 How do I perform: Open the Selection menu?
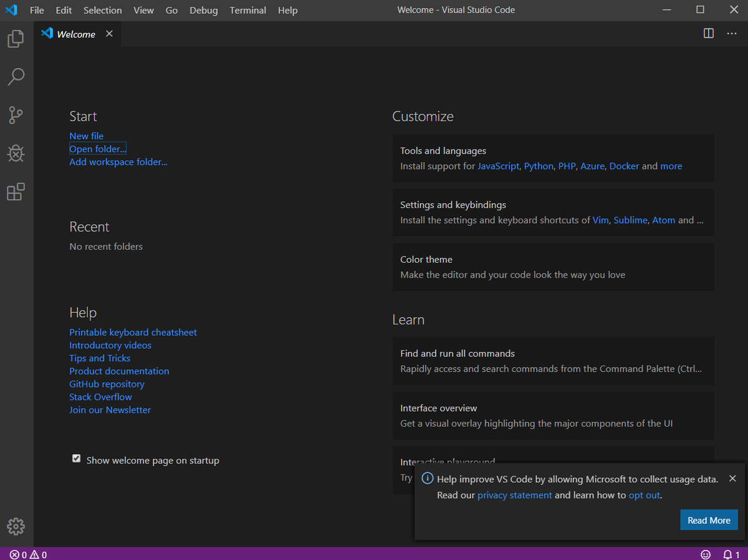[x=103, y=10]
